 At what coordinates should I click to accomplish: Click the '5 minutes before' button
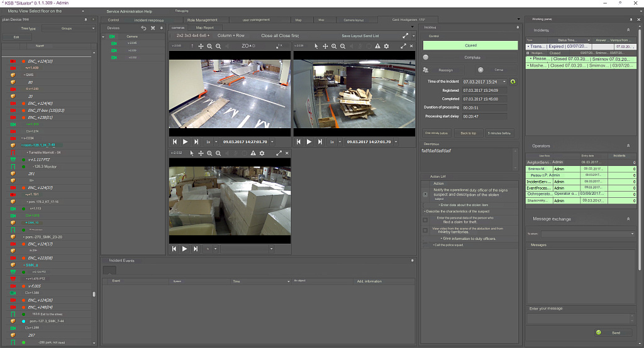(x=499, y=133)
